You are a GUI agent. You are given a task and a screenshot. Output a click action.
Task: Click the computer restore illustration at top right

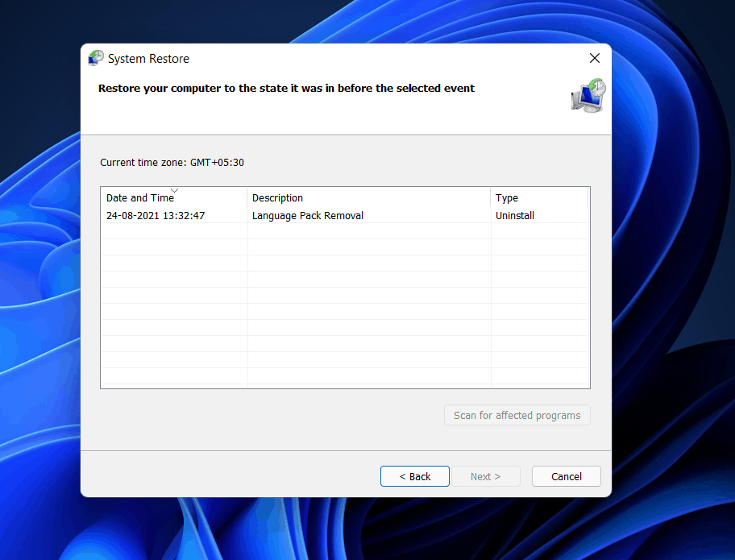pos(588,95)
